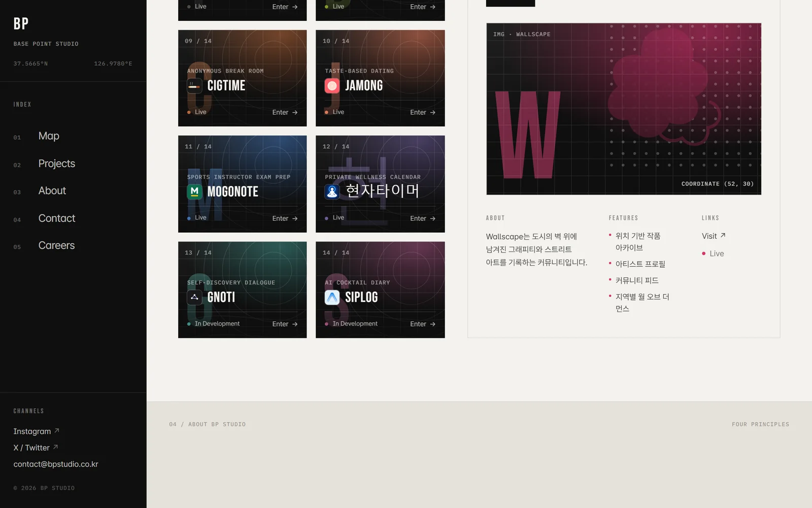Click the arrow icon next to Instagram
Image resolution: width=812 pixels, height=508 pixels.
(x=57, y=431)
